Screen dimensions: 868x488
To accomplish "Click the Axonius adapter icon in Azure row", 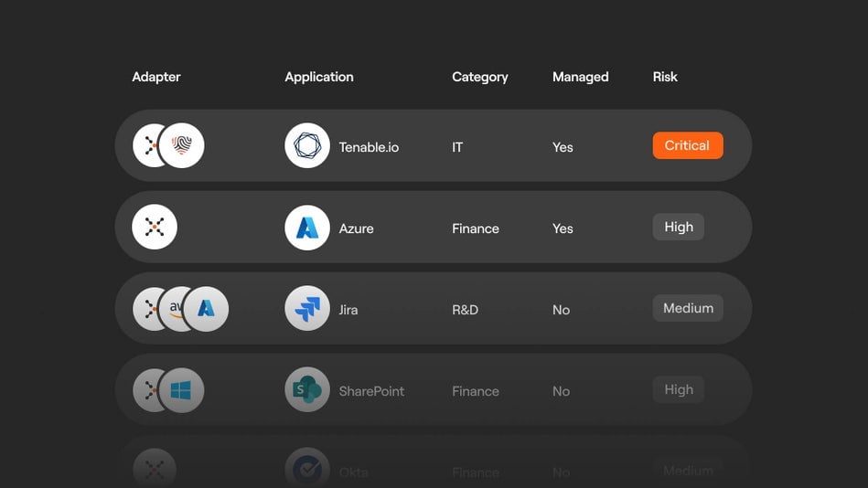I will pos(155,228).
